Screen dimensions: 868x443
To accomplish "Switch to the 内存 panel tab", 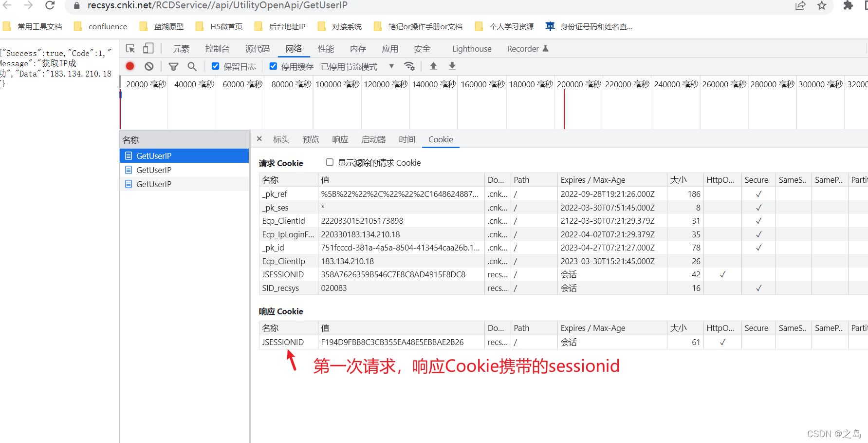I will click(358, 49).
